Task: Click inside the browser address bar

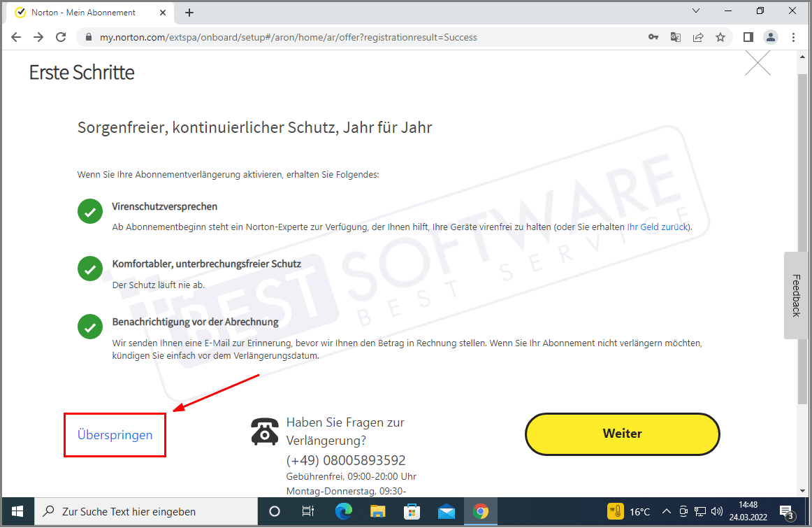Action: [x=280, y=37]
